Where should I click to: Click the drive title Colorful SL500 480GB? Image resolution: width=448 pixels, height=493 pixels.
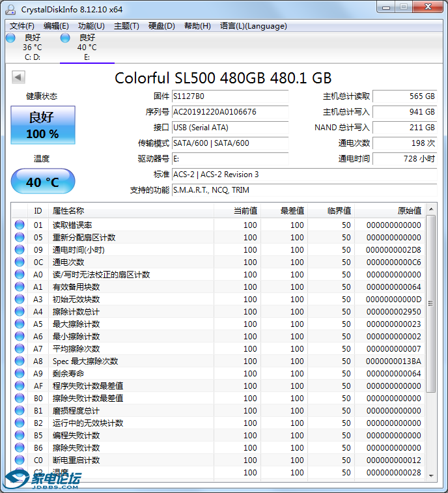coord(190,78)
